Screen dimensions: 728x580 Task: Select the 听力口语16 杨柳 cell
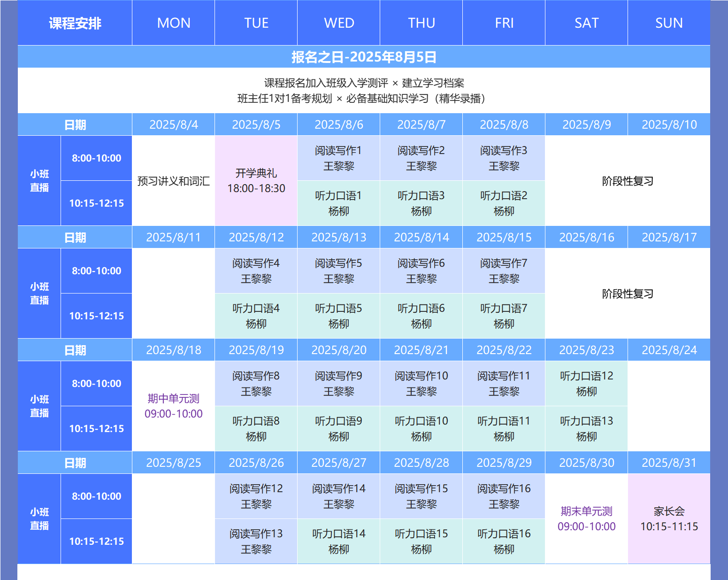504,541
